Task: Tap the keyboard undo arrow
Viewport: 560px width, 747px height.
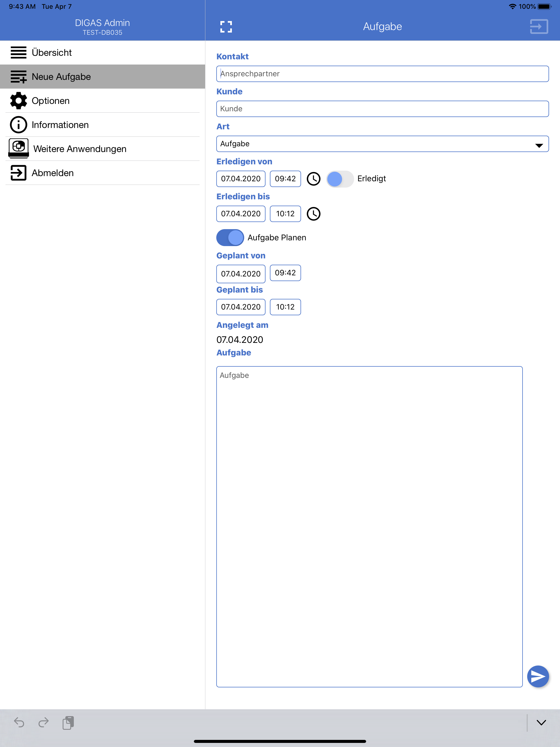Action: [x=19, y=723]
